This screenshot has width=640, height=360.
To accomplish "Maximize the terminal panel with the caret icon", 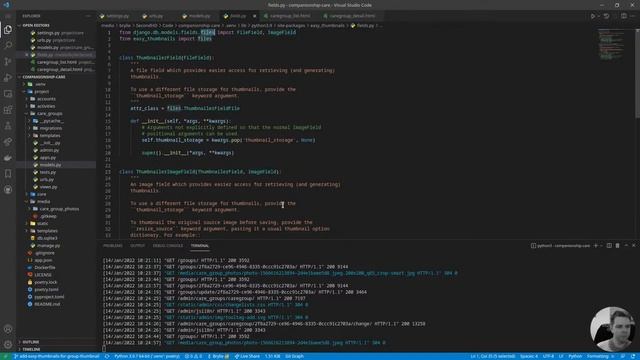I will [x=626, y=246].
